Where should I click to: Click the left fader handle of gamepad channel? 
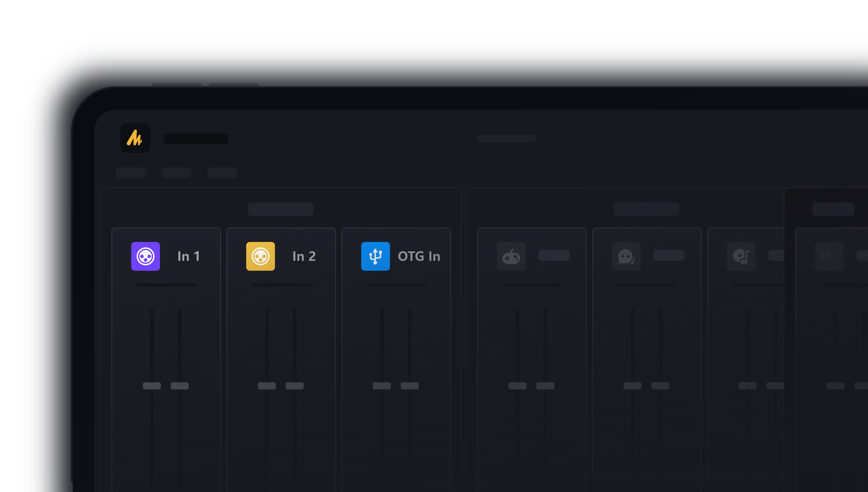517,386
